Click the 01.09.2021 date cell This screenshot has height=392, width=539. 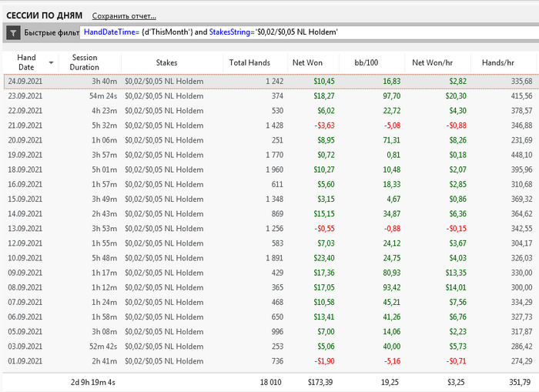click(25, 360)
